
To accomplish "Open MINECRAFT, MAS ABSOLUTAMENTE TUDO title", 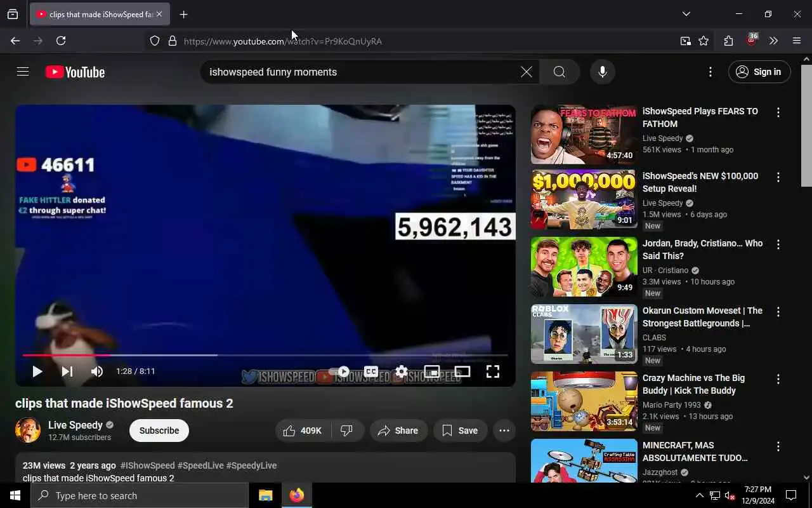I will 695,451.
